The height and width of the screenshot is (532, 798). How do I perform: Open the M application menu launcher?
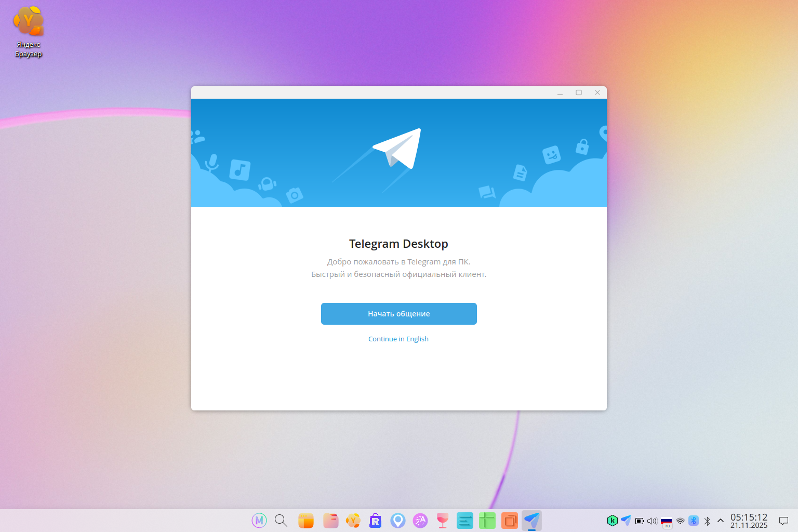point(259,520)
